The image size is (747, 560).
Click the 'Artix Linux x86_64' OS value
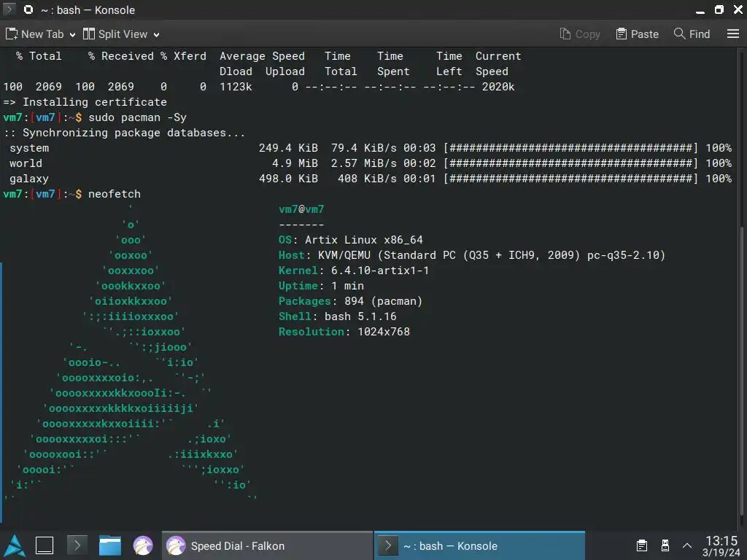(x=364, y=240)
